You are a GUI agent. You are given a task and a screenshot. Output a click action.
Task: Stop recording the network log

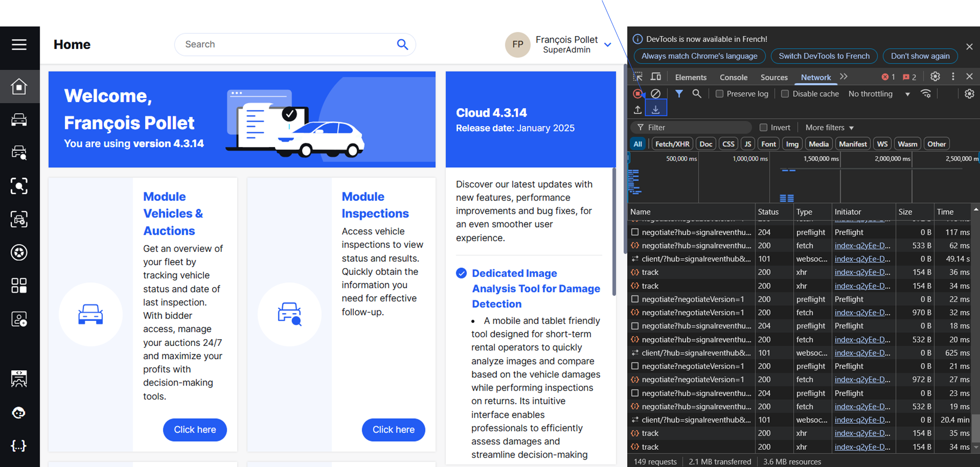637,94
